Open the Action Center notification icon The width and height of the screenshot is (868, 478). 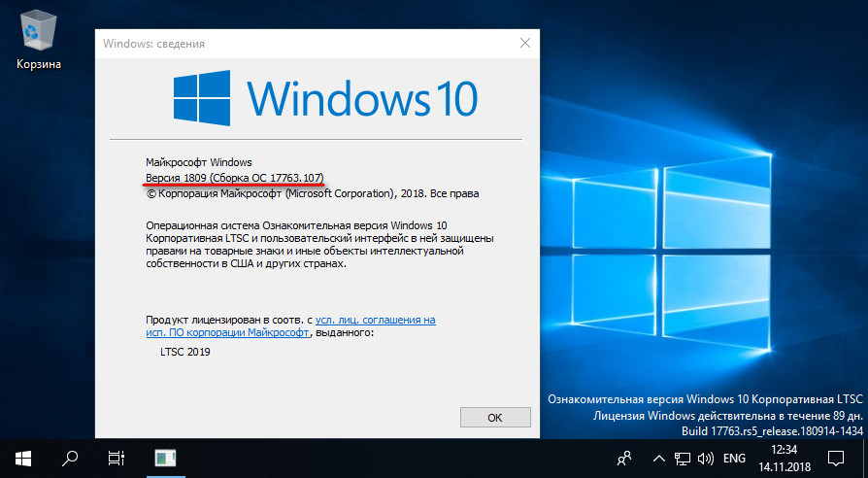pyautogui.click(x=835, y=459)
